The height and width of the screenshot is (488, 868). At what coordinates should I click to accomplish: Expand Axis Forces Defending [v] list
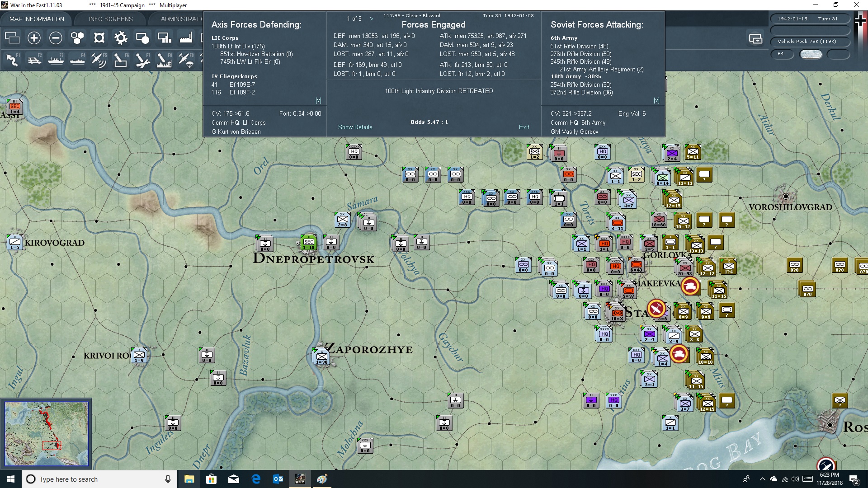(318, 100)
